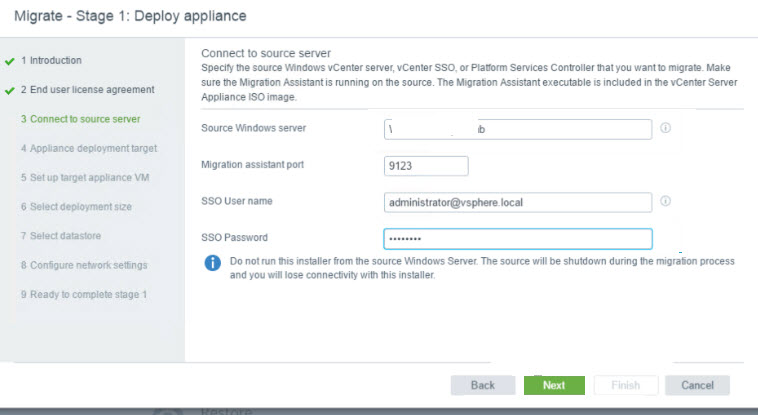Viewport: 758px width, 415px height.
Task: Focus the Migration assistant port field
Action: point(425,166)
